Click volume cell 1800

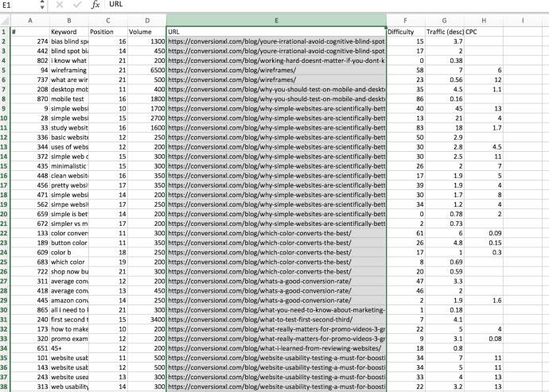pos(147,99)
